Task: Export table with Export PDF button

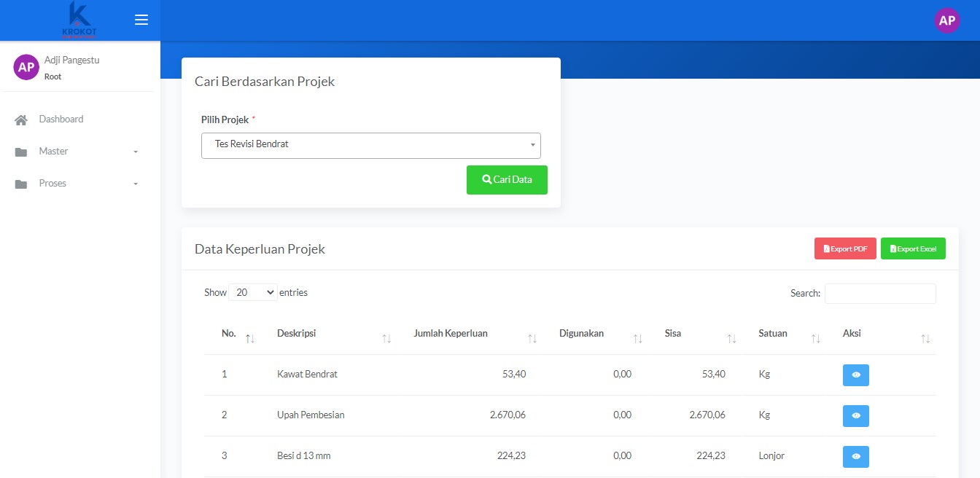Action: point(845,248)
